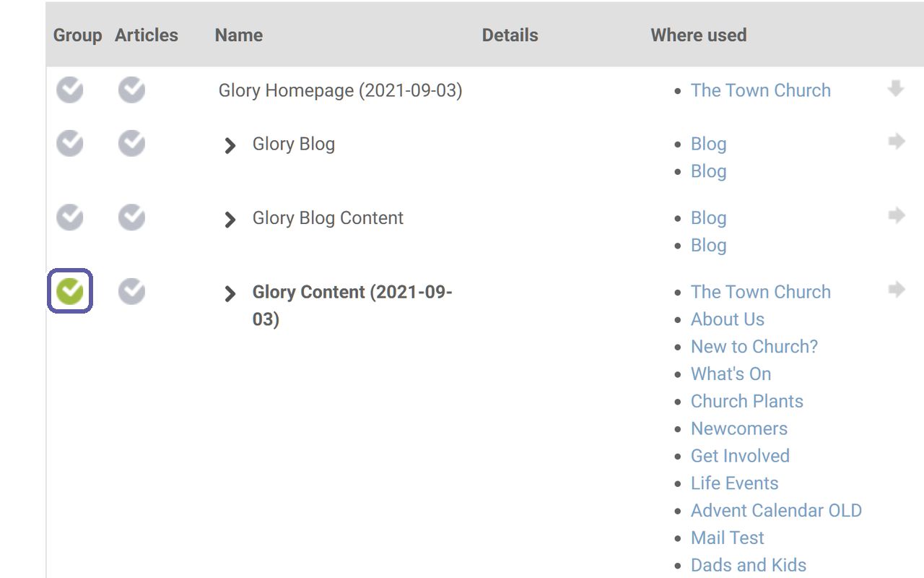Open upper Blog link in Glory Blog row
This screenshot has height=578, width=924.
[709, 144]
